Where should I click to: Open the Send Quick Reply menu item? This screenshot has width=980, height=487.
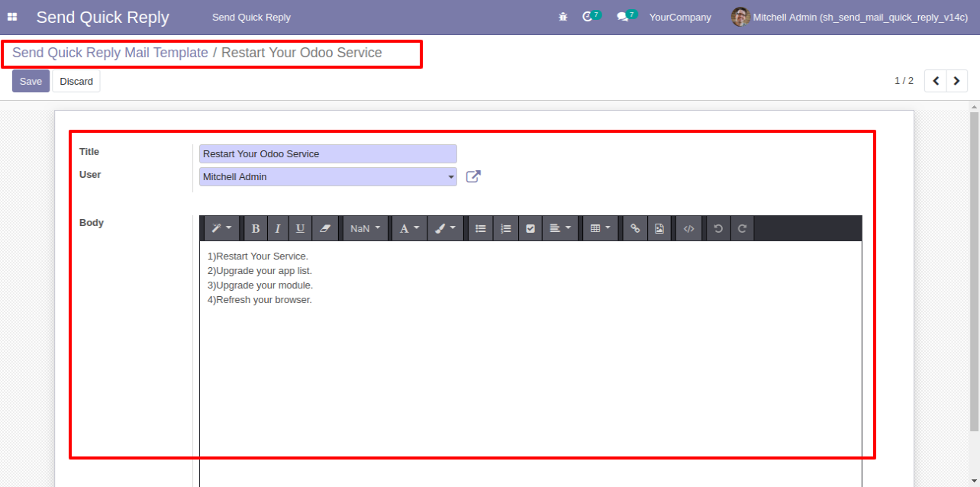click(251, 17)
